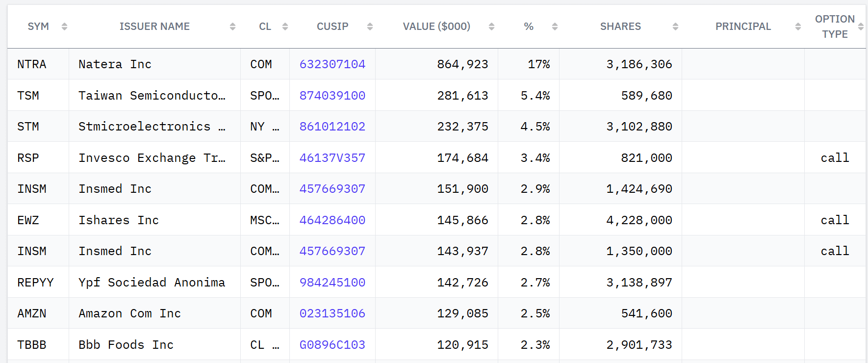Open CUSIP link 874039100
Viewport: 868px width, 363px height.
[x=332, y=96]
